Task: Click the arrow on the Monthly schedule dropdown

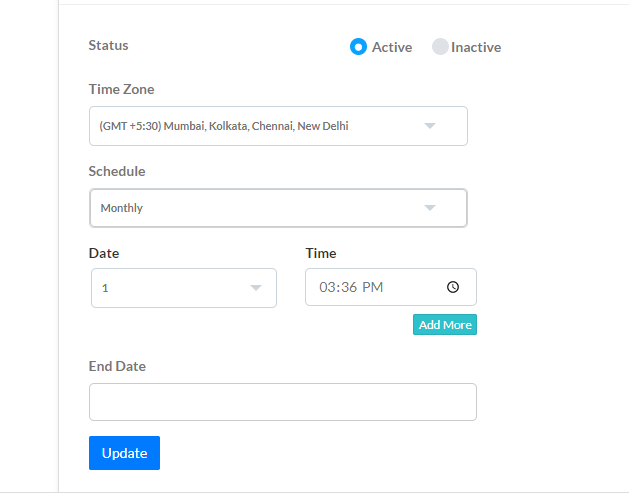Action: click(x=430, y=208)
